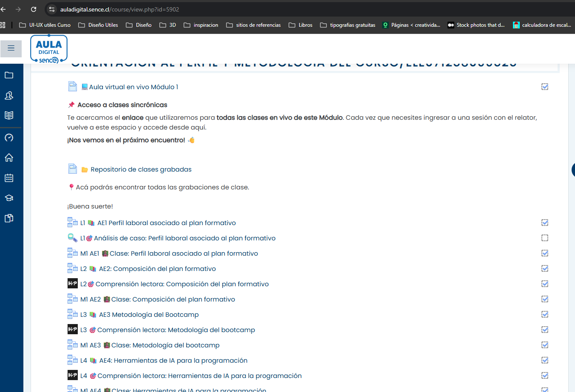Open Aula virtual en vivo Módulo 1 link
The height and width of the screenshot is (392, 575).
point(133,87)
